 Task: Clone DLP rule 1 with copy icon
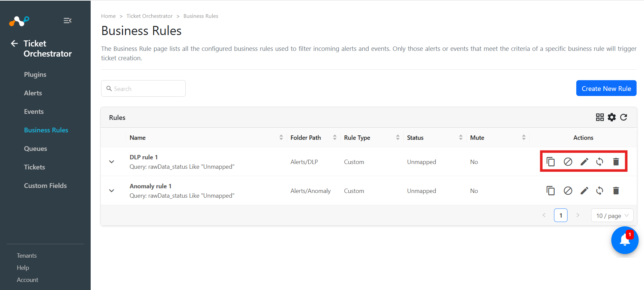(x=551, y=162)
